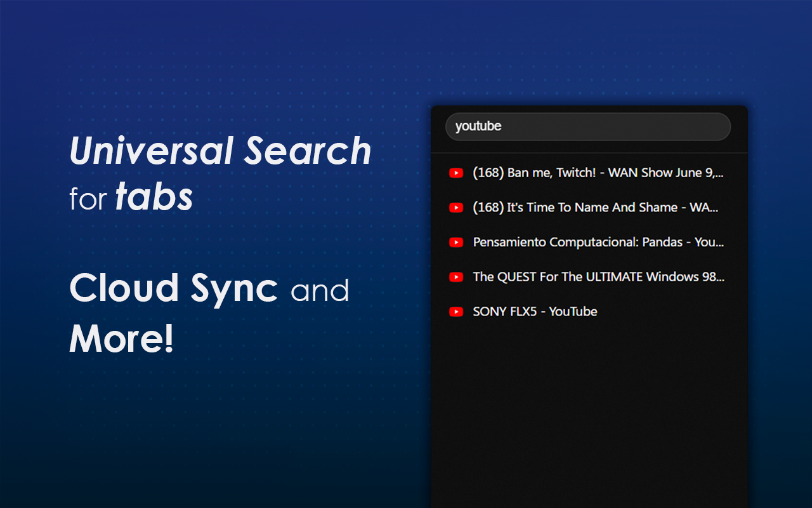Click the thin word 'for' before tabs
812x508 pixels.
[88, 199]
